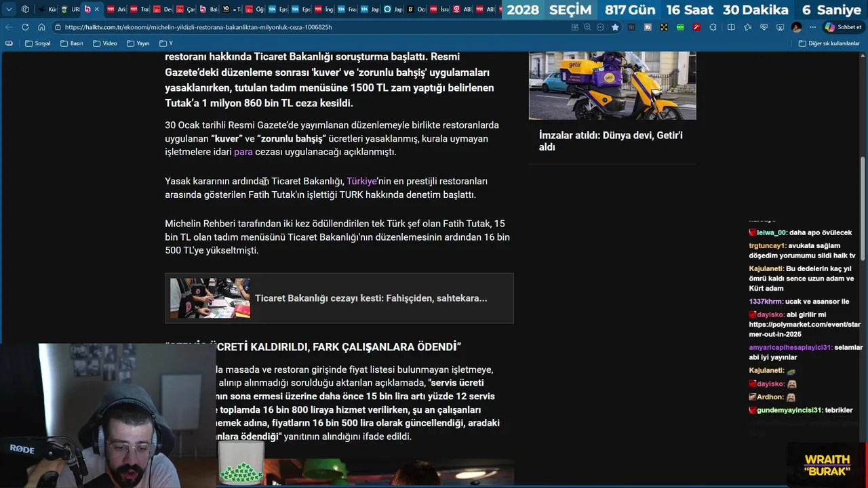The width and height of the screenshot is (868, 488).
Task: Open 'İmzalar atıldı: Dünya devi, Getir'i aldı' headline
Action: coord(611,141)
